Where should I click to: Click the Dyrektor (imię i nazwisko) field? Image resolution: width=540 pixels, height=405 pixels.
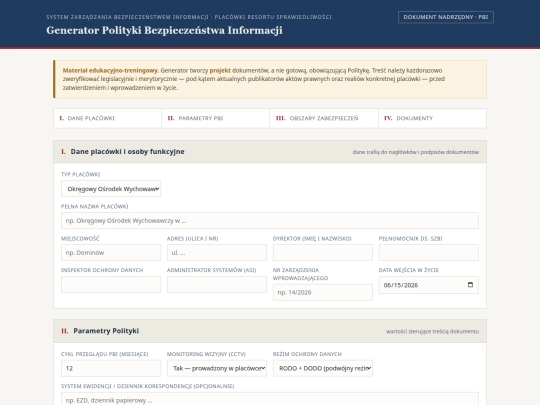(323, 252)
